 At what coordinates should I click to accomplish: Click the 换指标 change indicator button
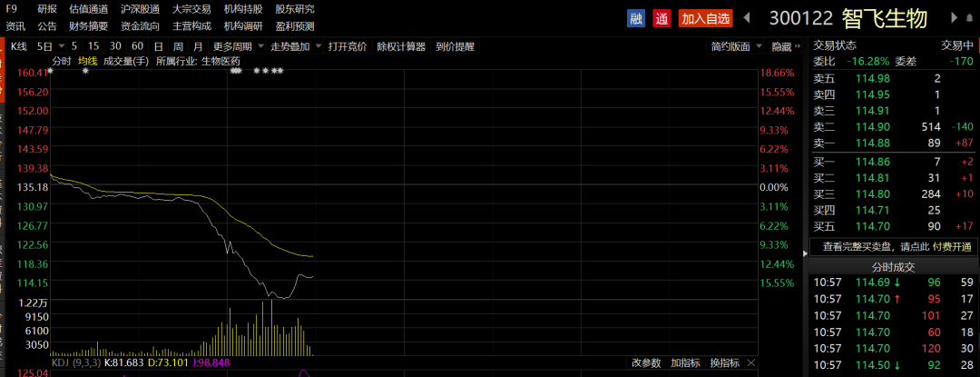(x=724, y=363)
